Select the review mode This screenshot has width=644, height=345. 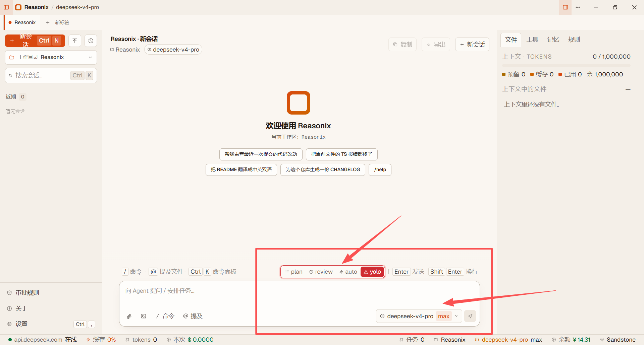(x=321, y=272)
